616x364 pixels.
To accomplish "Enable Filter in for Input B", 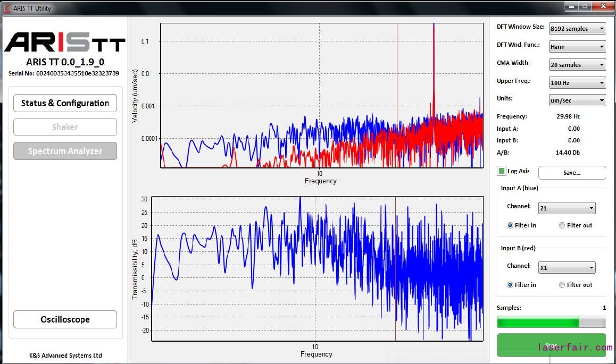I will (510, 285).
